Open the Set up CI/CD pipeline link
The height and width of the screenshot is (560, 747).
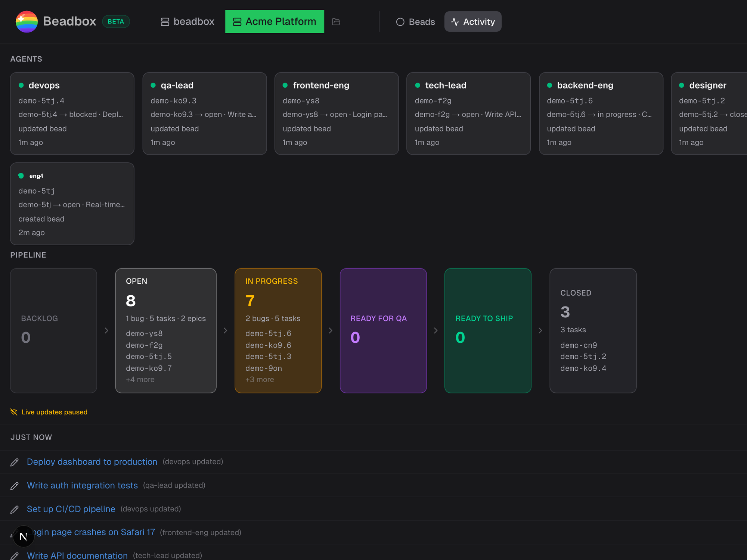pyautogui.click(x=71, y=509)
